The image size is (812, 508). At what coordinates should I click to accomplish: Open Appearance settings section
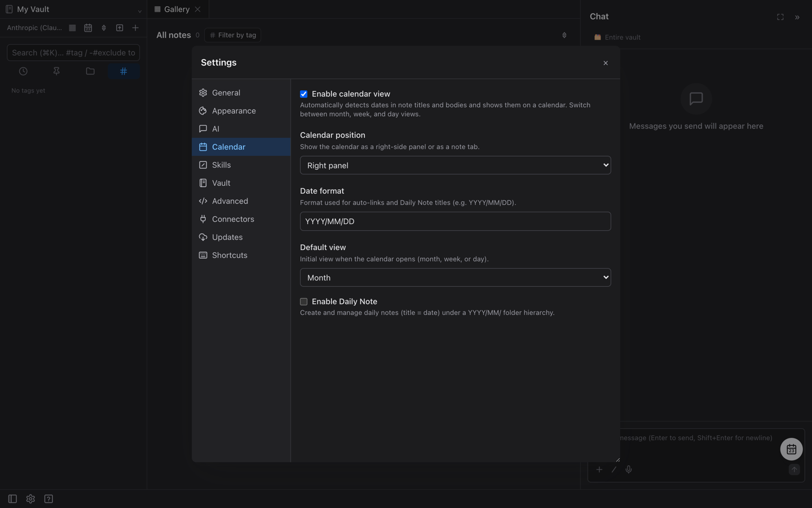pyautogui.click(x=241, y=111)
